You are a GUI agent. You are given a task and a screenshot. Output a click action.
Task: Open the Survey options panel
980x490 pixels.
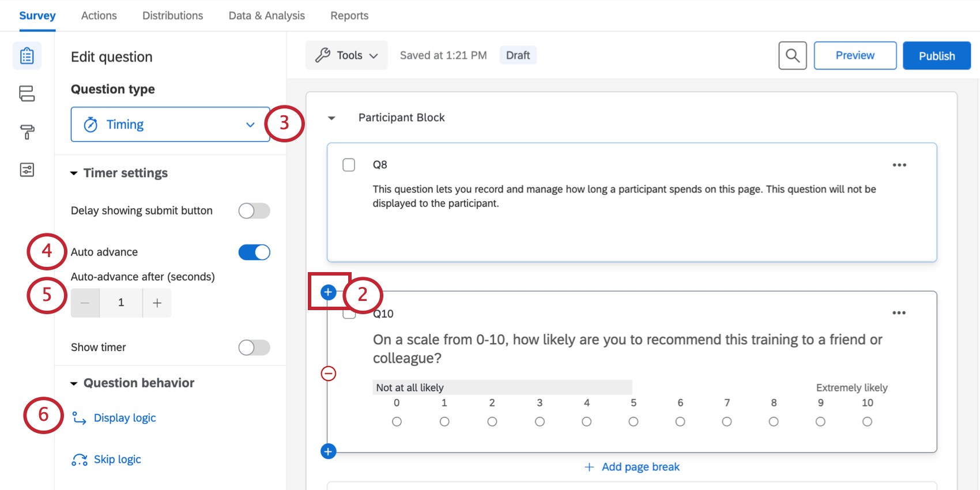(27, 169)
